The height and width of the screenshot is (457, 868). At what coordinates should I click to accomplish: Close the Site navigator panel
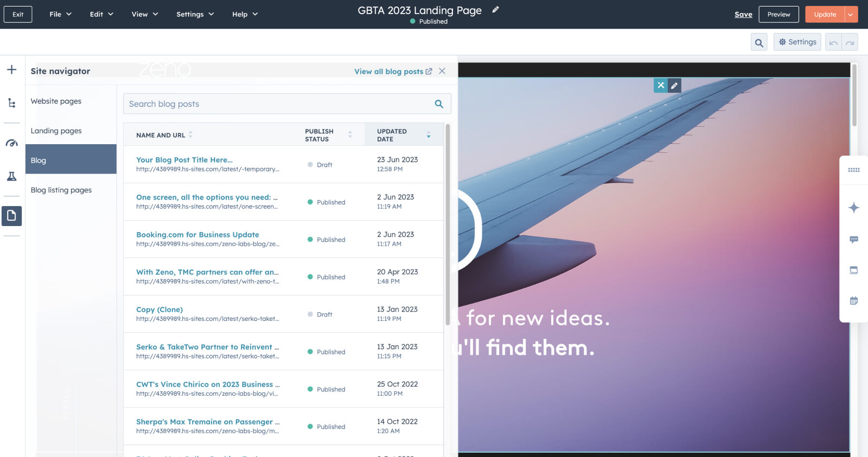click(442, 71)
